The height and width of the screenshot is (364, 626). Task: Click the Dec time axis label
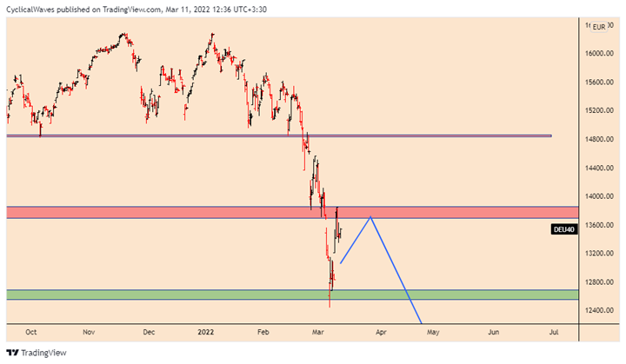(149, 332)
